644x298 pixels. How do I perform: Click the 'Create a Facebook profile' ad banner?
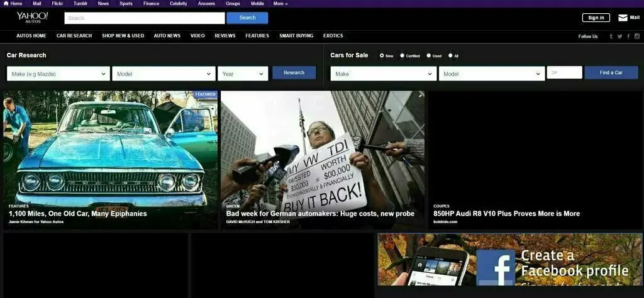(x=509, y=260)
